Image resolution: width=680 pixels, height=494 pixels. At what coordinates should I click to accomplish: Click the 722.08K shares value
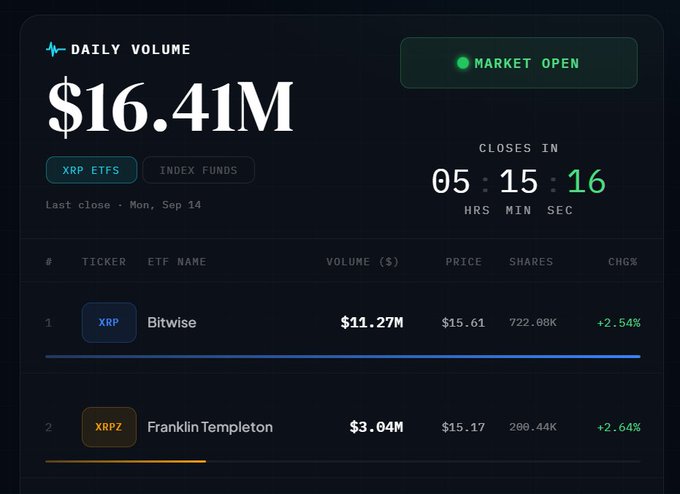click(x=533, y=322)
